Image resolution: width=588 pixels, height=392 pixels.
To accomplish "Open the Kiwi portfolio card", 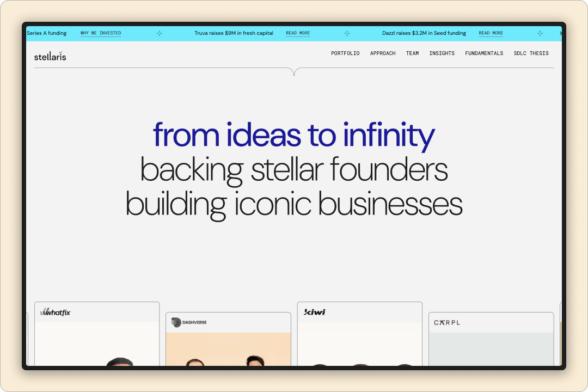I will click(360, 334).
